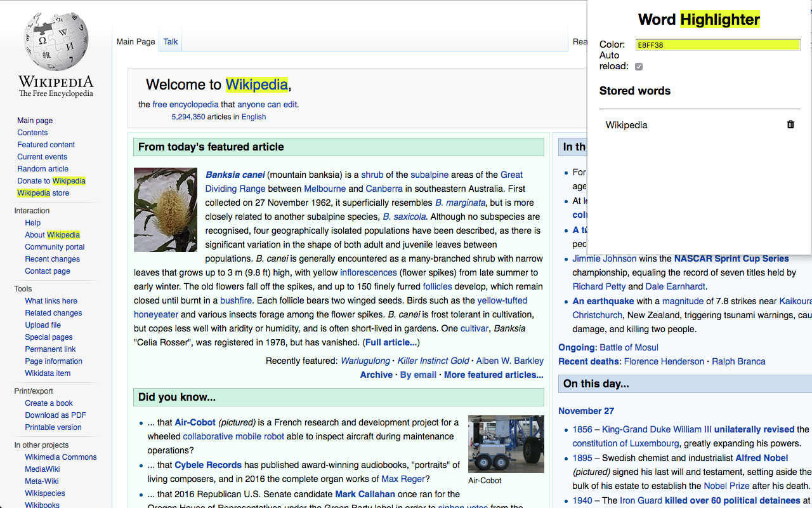Open the Air-Cobot robot thumbnail
The height and width of the screenshot is (508, 812).
pyautogui.click(x=506, y=444)
